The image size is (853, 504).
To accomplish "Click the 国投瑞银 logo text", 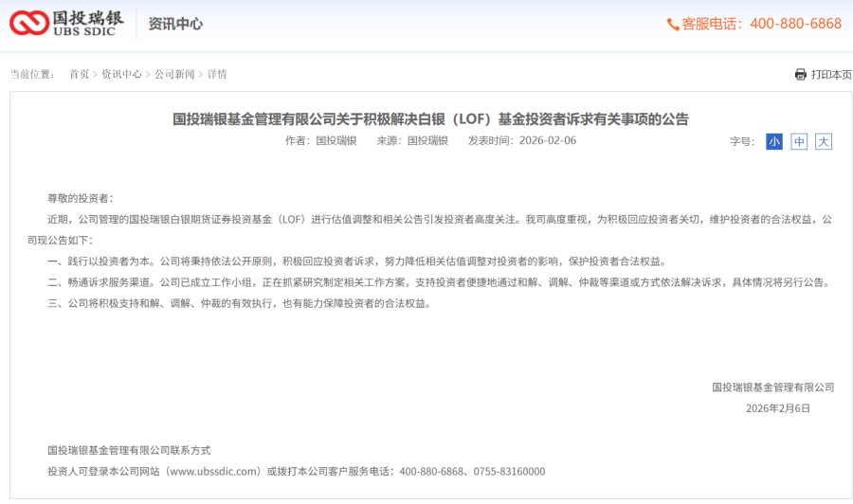I will (x=86, y=18).
